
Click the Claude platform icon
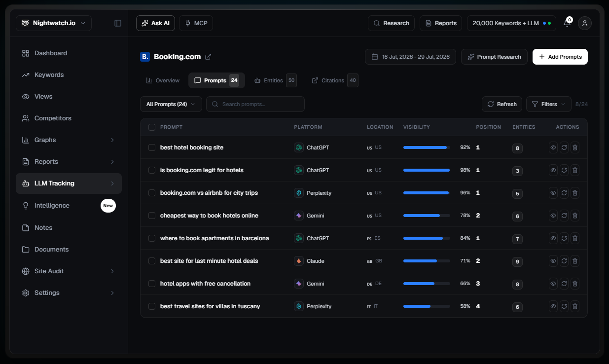tap(298, 261)
